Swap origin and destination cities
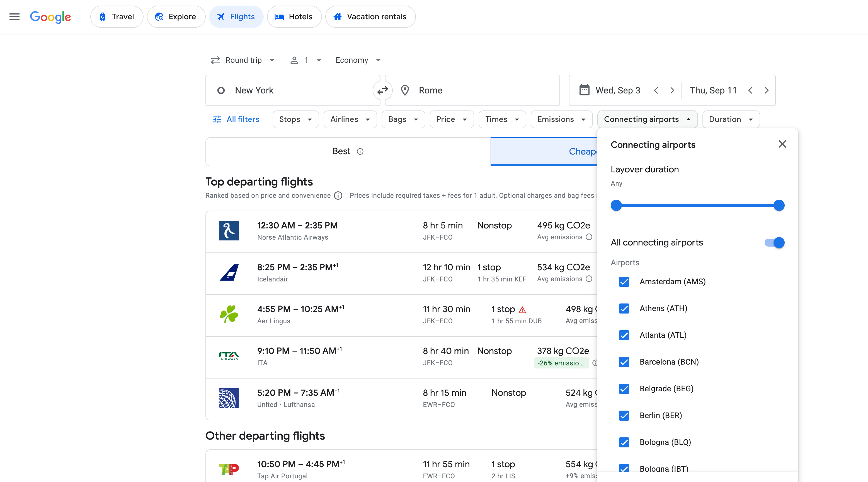 [x=382, y=90]
